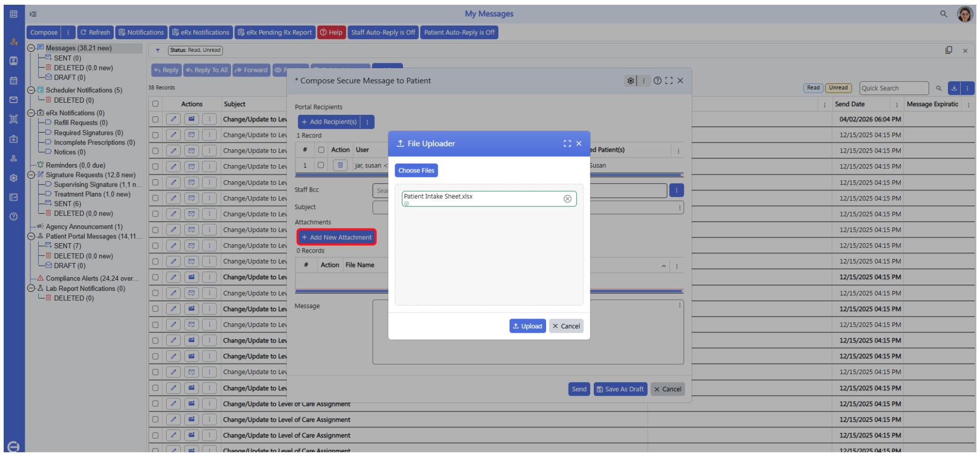Edit the 04/02/2026 message row pencil icon
Screen dimensions: 980x457
pyautogui.click(x=173, y=119)
